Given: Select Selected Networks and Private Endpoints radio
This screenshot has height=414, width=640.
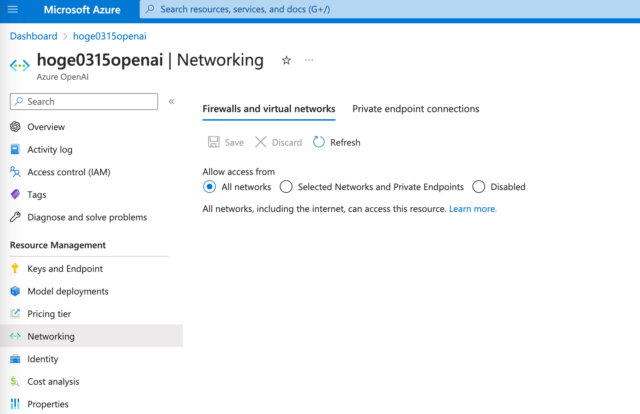Looking at the screenshot, I should (286, 187).
